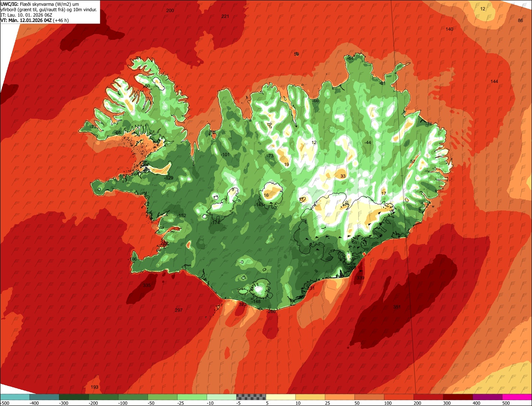Viewport: 532px width, 406px height.
Task: Click the legend label '-500'
Action: (x=5, y=403)
